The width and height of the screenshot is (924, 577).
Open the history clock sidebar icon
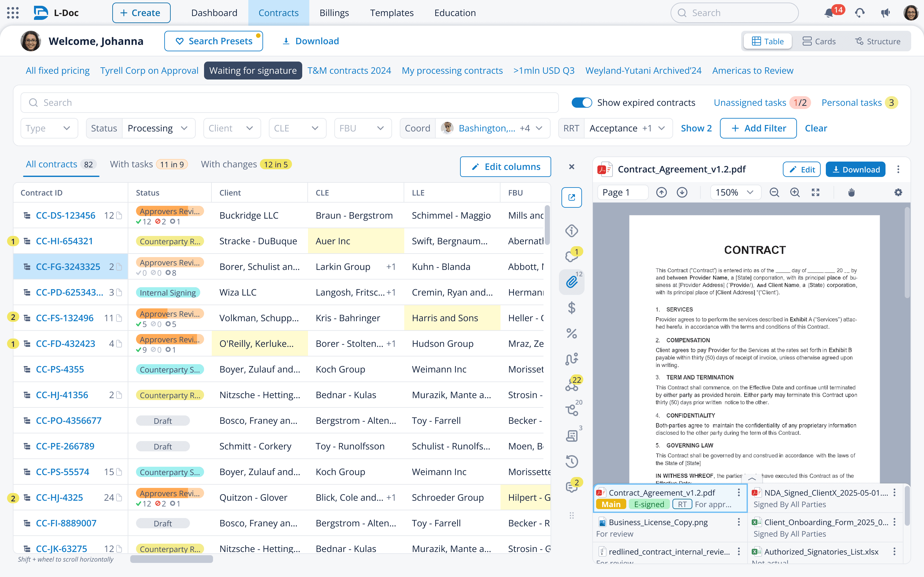571,461
